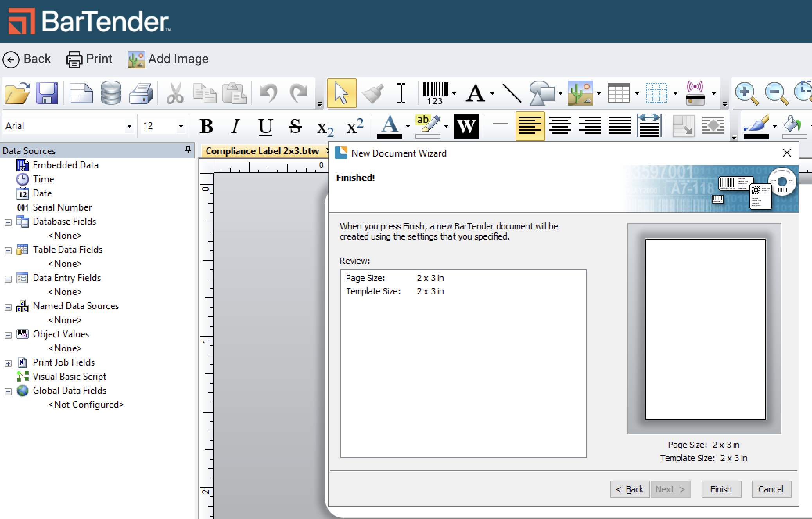Select the pointer selection tool
The height and width of the screenshot is (519, 812).
(x=341, y=93)
